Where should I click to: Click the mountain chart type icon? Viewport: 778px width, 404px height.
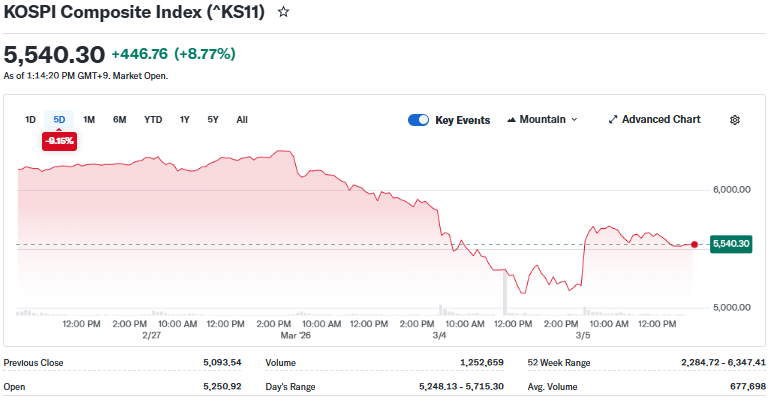[x=511, y=120]
